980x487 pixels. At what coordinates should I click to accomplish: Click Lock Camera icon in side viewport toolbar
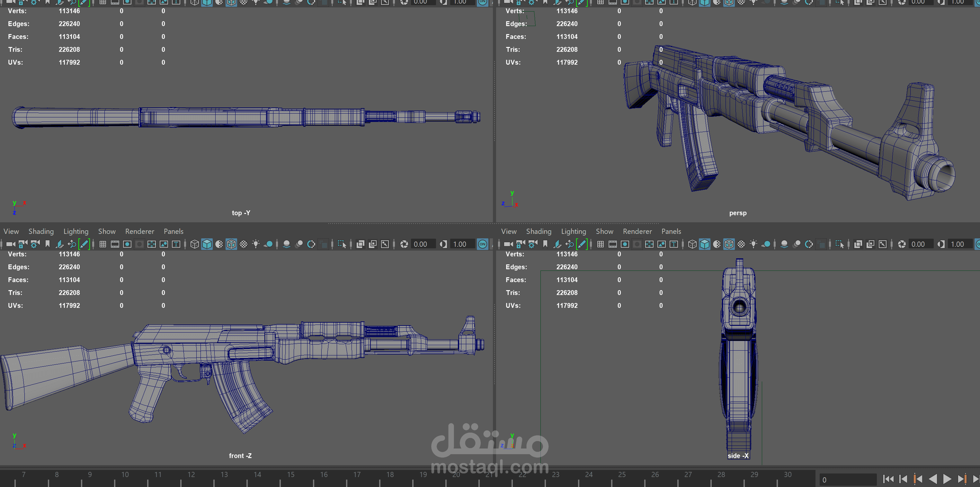point(521,244)
